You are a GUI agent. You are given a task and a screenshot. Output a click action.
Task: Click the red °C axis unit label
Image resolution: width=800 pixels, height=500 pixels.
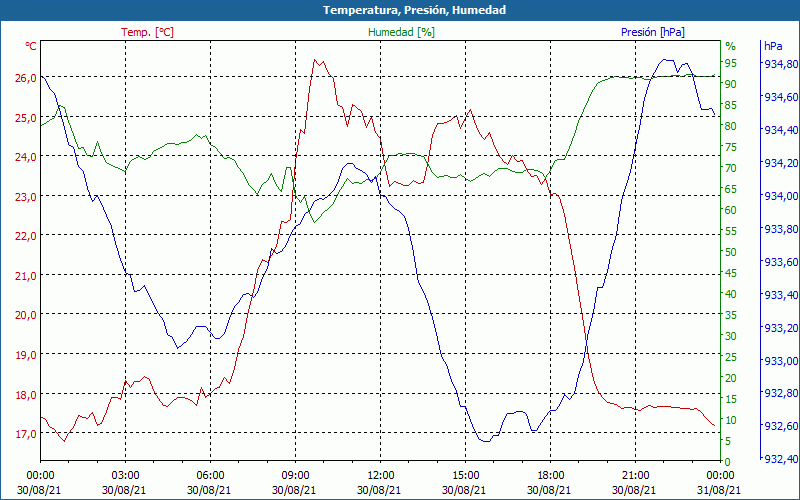(x=31, y=46)
